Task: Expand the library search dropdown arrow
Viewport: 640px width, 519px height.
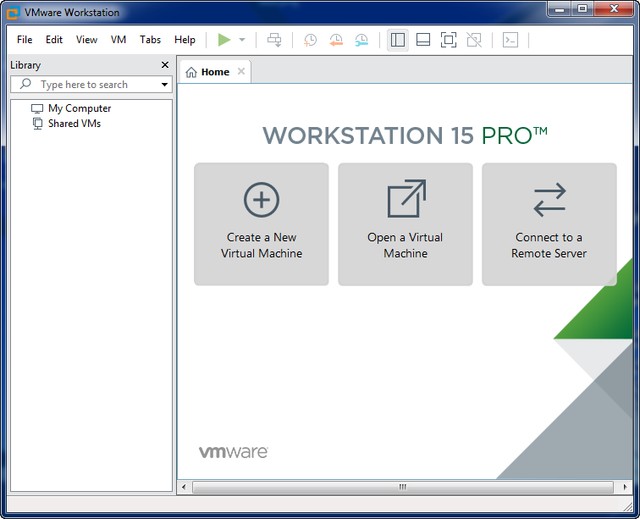Action: tap(165, 85)
